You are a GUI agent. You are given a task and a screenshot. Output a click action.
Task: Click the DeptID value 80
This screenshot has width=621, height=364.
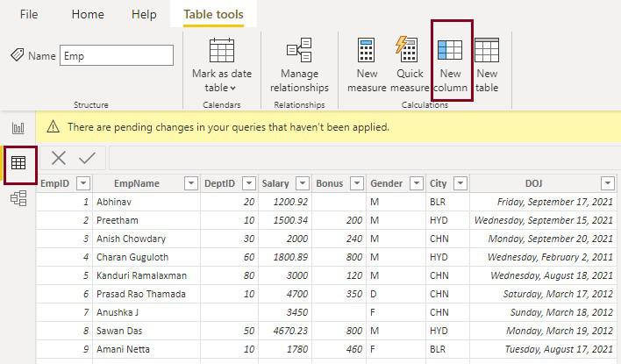click(x=249, y=275)
